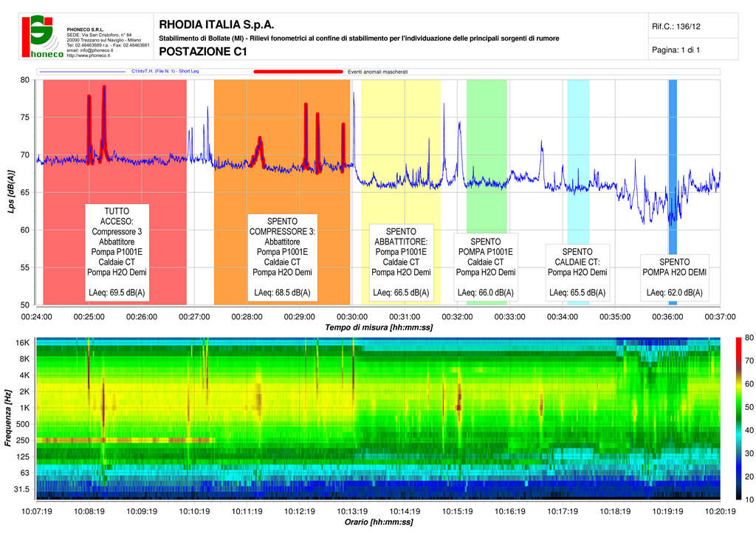The width and height of the screenshot is (756, 535).
Task: Click the cyan shaded band above SPENTO CALDAIE CT
Action: 578,162
